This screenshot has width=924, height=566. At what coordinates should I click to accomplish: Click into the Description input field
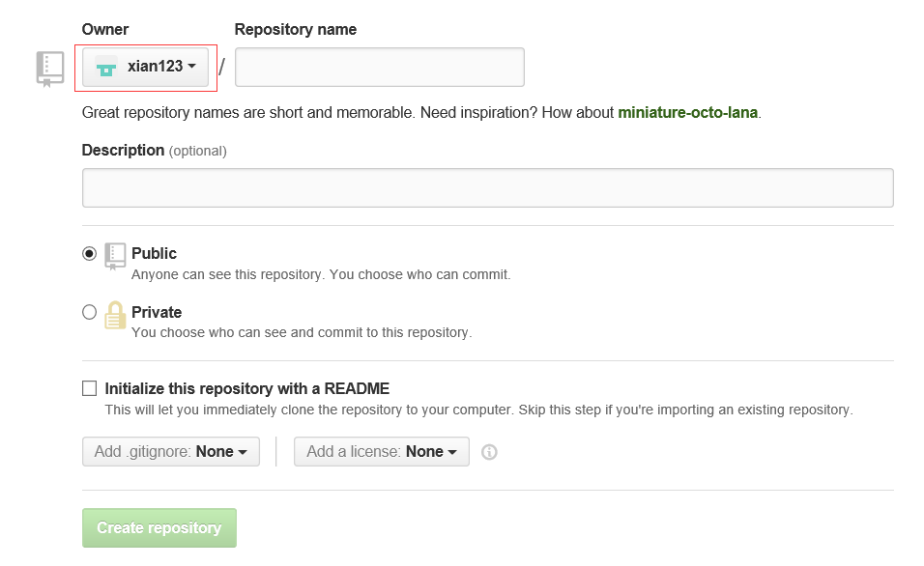point(487,187)
